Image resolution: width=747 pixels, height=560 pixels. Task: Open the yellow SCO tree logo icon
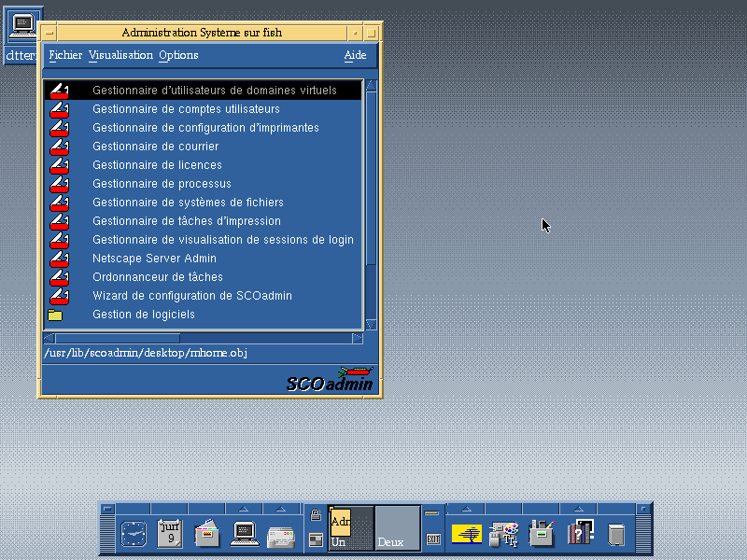point(466,534)
